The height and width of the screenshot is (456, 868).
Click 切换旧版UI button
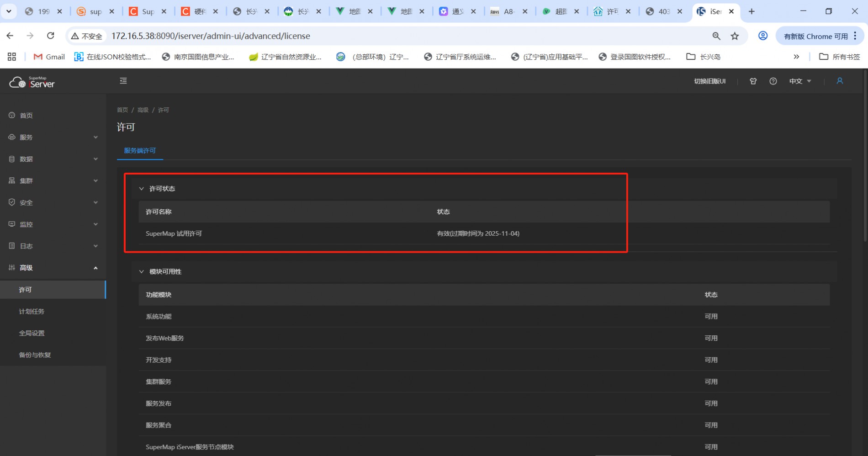coord(709,81)
